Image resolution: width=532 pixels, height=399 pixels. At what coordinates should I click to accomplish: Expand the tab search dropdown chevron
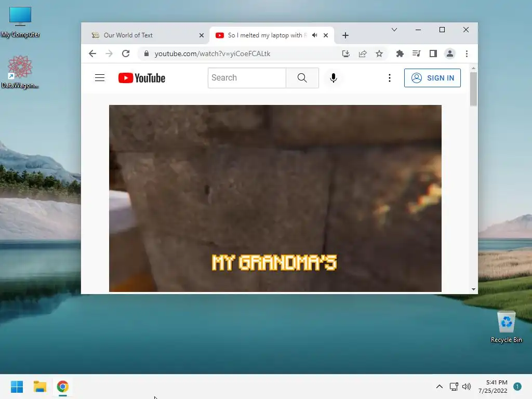point(394,30)
